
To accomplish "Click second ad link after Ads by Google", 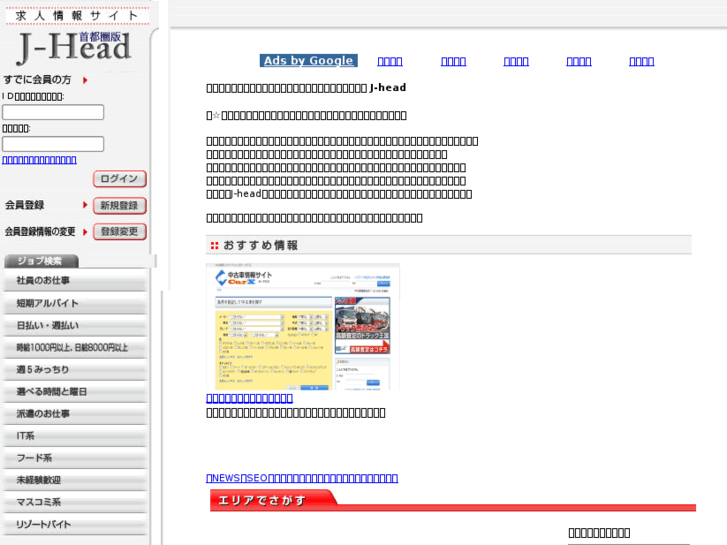I will click(453, 61).
